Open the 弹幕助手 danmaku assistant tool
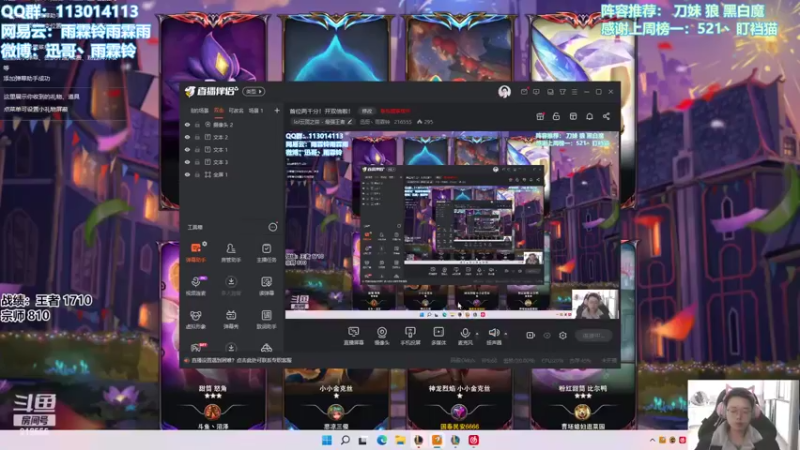800x450 pixels. (196, 253)
